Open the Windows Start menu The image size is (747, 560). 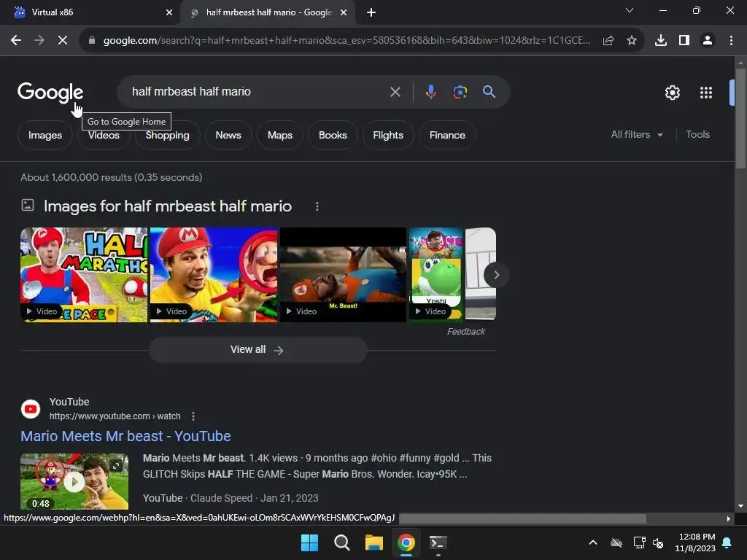pyautogui.click(x=309, y=542)
